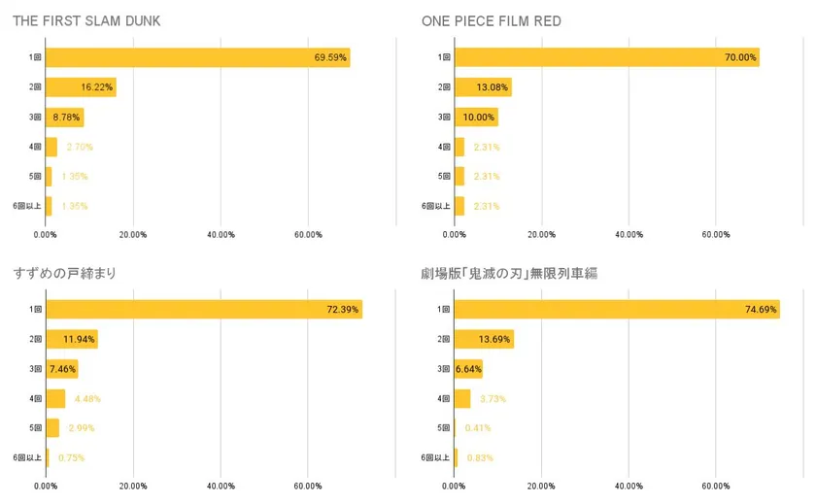
Task: Click the すずめの戸締まり chart title
Action: pyautogui.click(x=65, y=273)
